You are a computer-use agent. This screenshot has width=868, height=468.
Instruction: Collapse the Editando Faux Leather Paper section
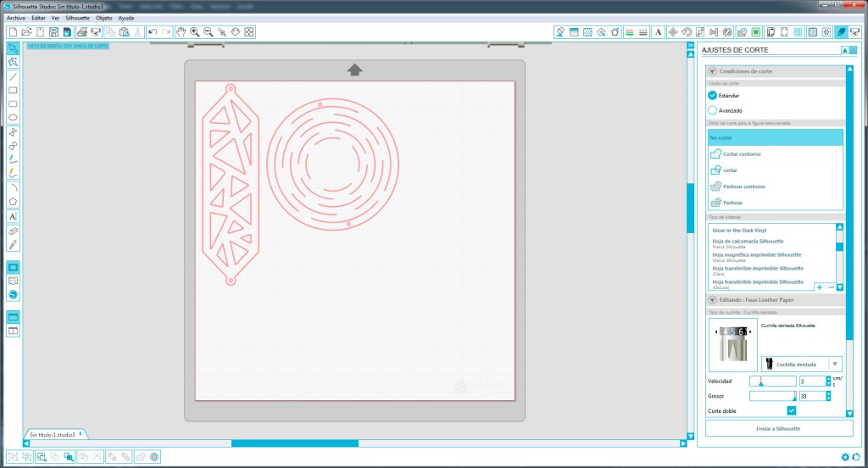712,299
